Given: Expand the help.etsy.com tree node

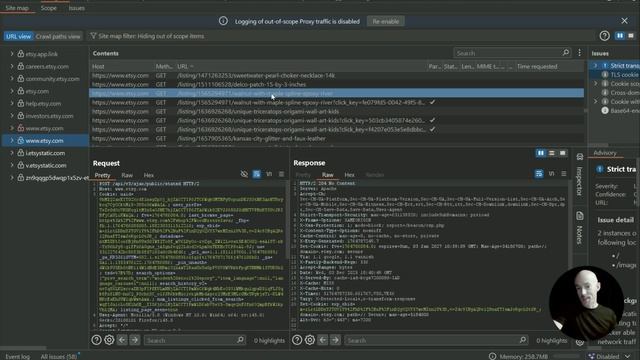Looking at the screenshot, I should pyautogui.click(x=12, y=103).
